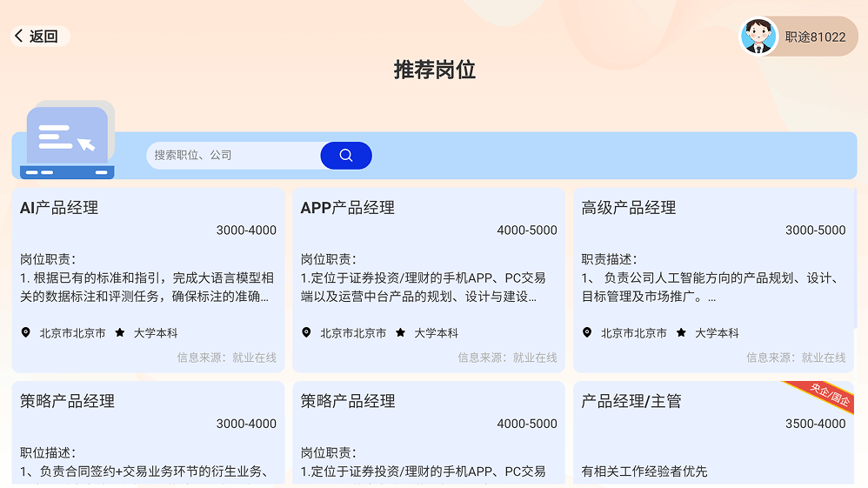Open the 高级产品经理 job card

(713, 280)
